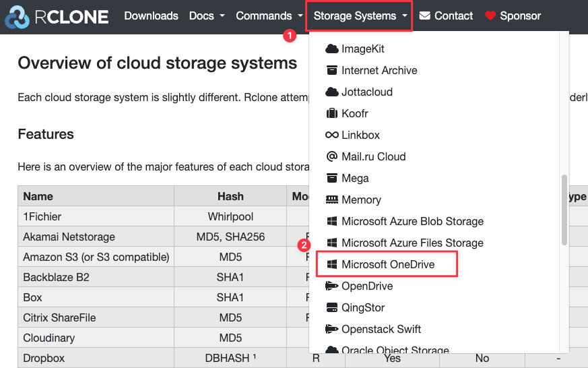This screenshot has height=368, width=588.
Task: Click the Sponsor heart icon
Action: (490, 16)
